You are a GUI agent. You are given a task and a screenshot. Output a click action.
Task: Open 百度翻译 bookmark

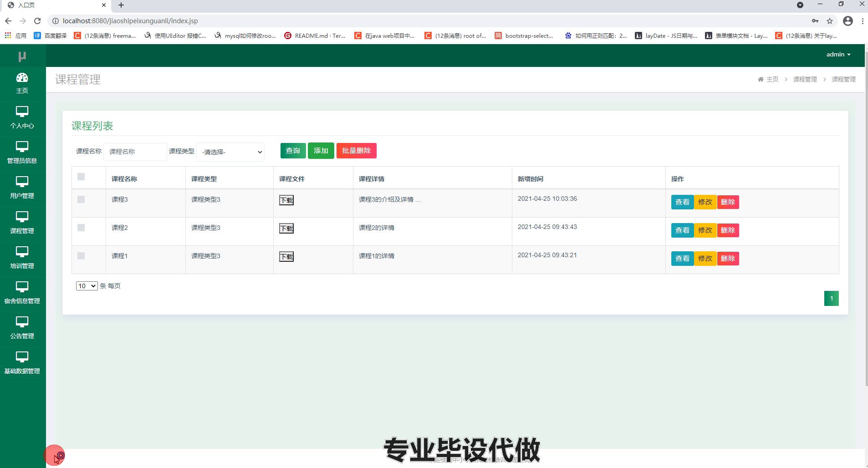(x=50, y=36)
